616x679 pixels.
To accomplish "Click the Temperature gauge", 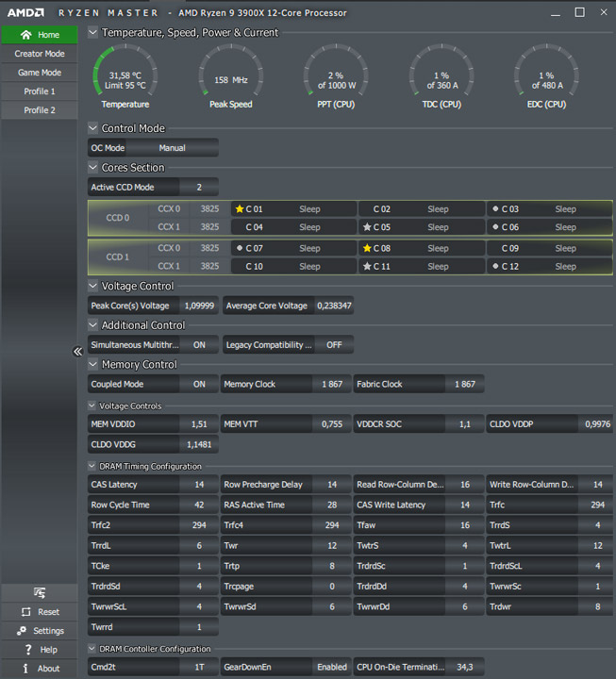I will 125,75.
